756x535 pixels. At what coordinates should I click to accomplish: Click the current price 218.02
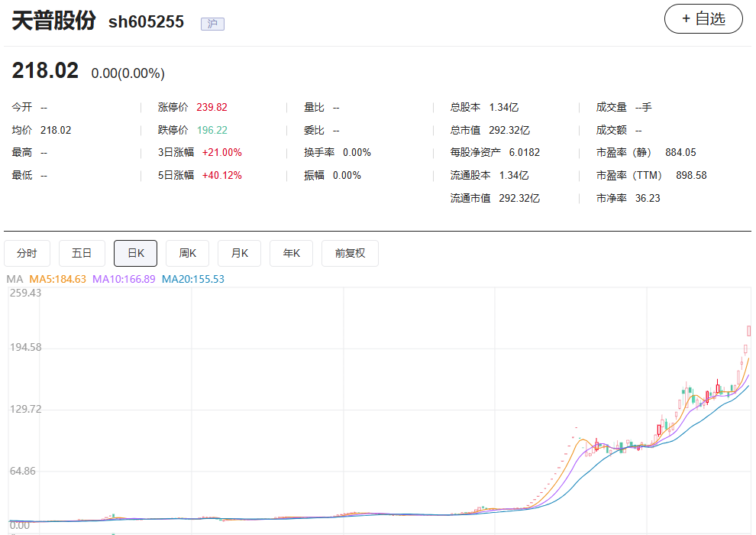(45, 71)
